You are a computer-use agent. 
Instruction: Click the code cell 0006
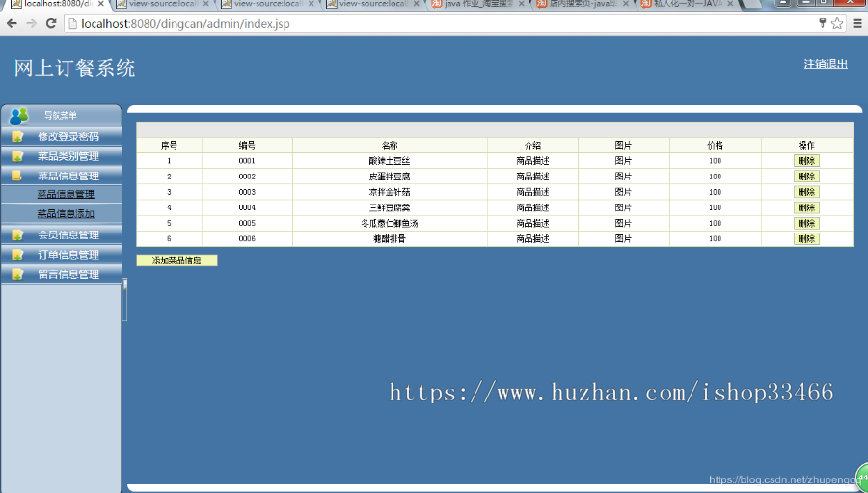point(247,238)
